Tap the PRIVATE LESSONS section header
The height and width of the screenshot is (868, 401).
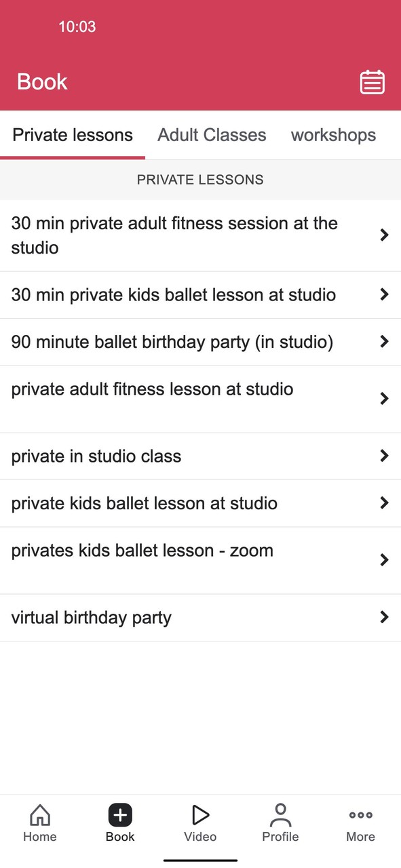(200, 180)
